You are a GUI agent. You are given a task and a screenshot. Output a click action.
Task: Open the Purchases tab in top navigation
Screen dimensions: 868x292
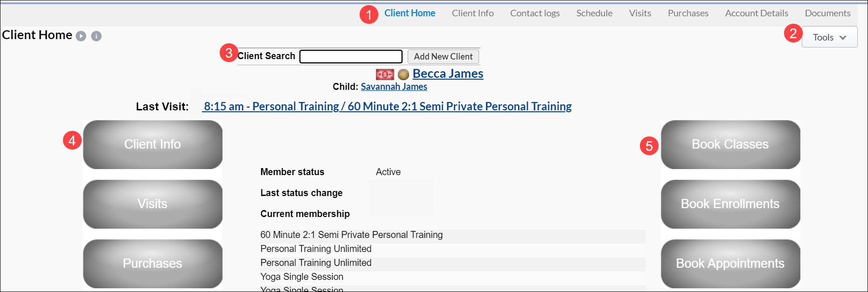pos(688,14)
